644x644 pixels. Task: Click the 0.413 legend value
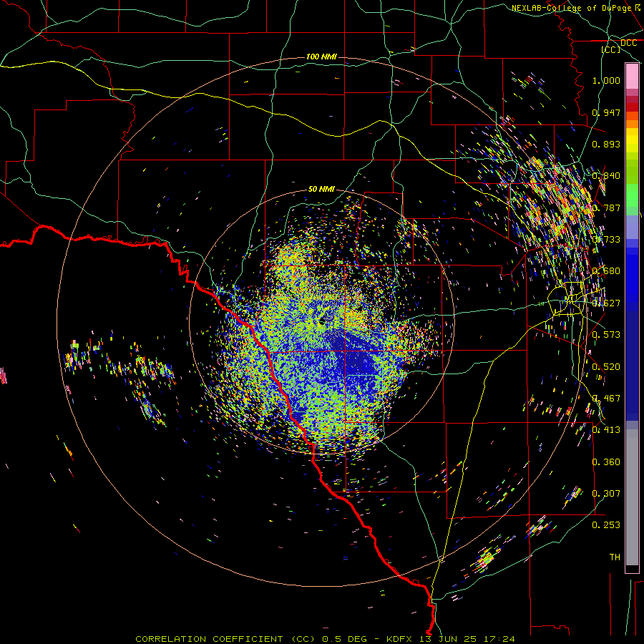pyautogui.click(x=606, y=429)
